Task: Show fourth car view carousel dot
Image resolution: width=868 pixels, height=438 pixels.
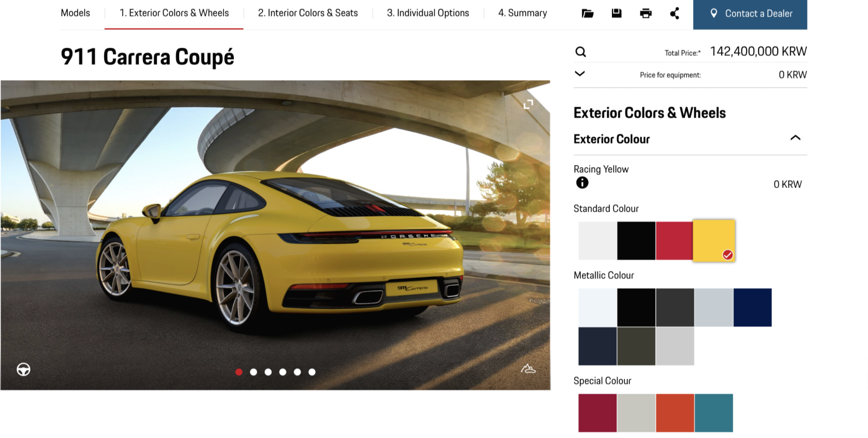Action: pos(283,372)
